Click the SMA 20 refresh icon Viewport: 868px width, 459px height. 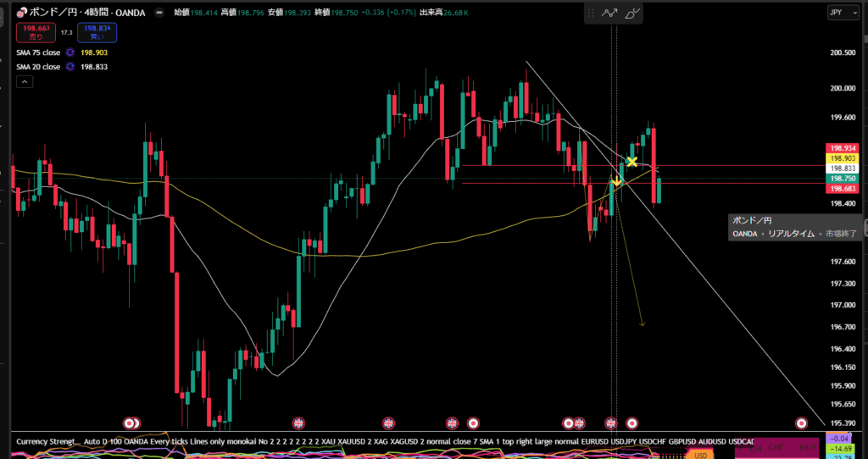click(x=72, y=67)
